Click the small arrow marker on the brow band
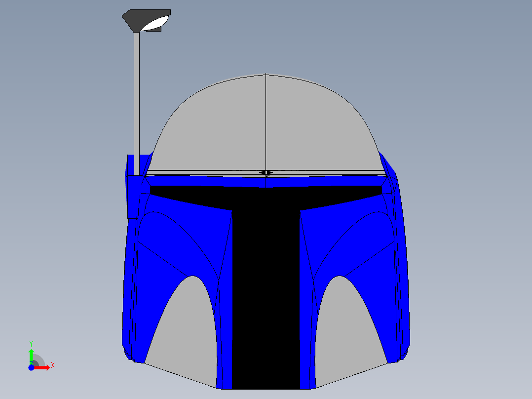 266,173
